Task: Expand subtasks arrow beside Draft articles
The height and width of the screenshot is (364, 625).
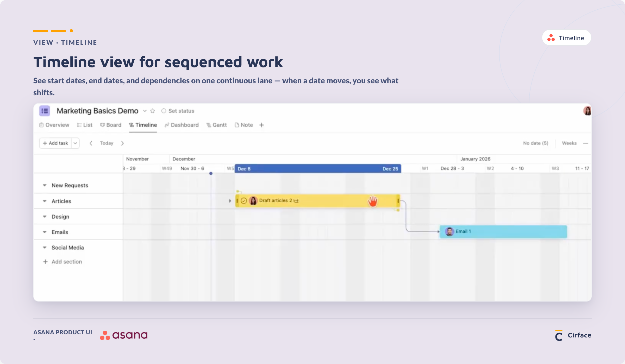Action: [x=230, y=201]
